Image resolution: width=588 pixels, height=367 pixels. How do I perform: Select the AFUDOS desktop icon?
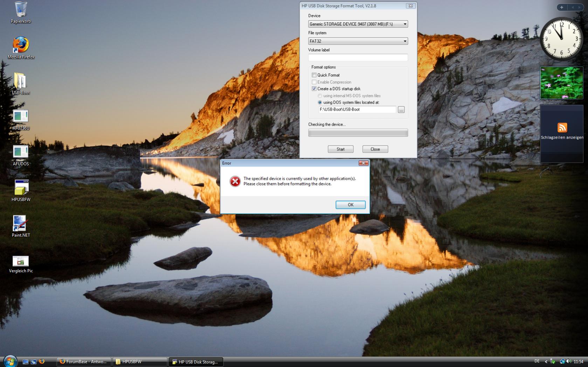coord(21,155)
